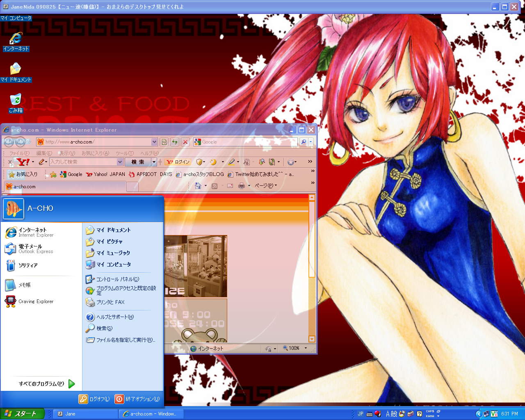Expand favorites bar overflow chevron
The height and width of the screenshot is (420, 525).
[313, 171]
